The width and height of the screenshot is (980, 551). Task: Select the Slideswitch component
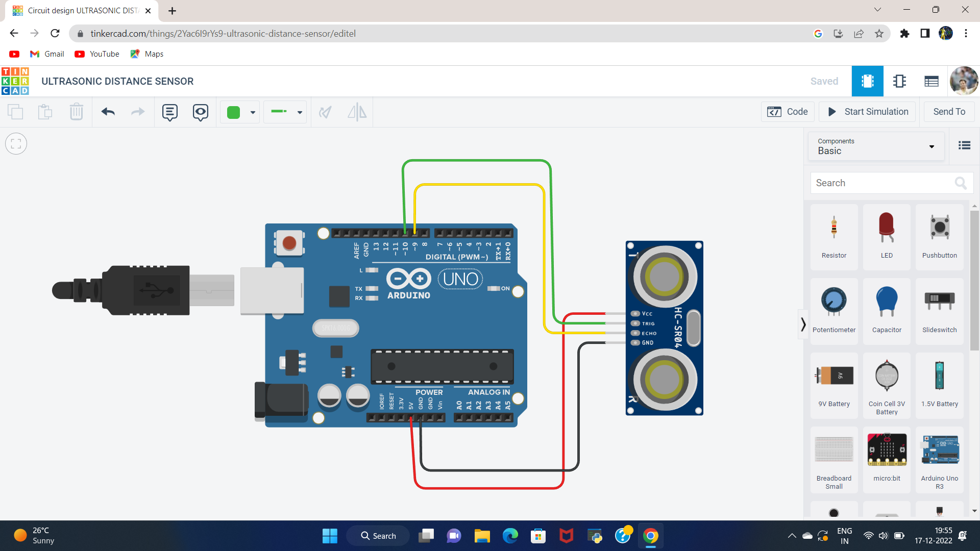coord(939,311)
